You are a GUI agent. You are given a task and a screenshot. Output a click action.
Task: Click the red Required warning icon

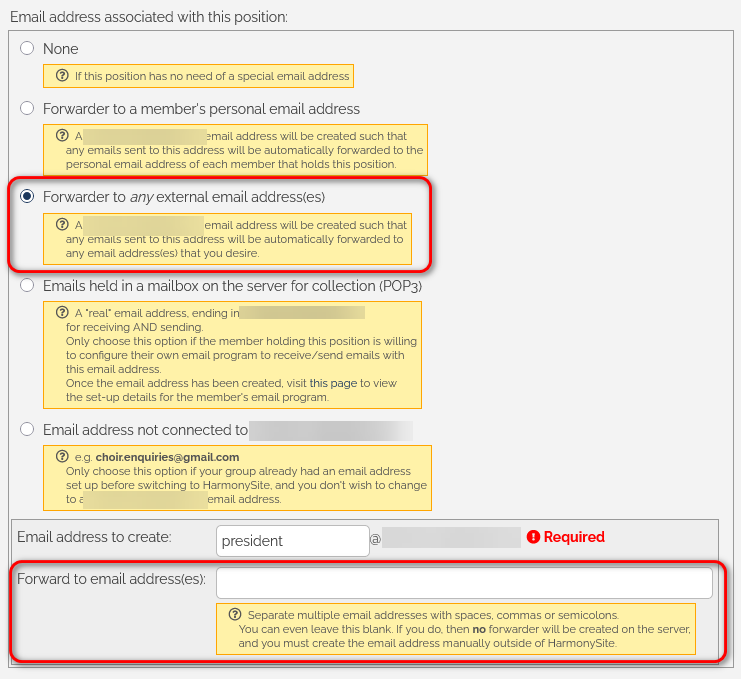click(x=533, y=537)
